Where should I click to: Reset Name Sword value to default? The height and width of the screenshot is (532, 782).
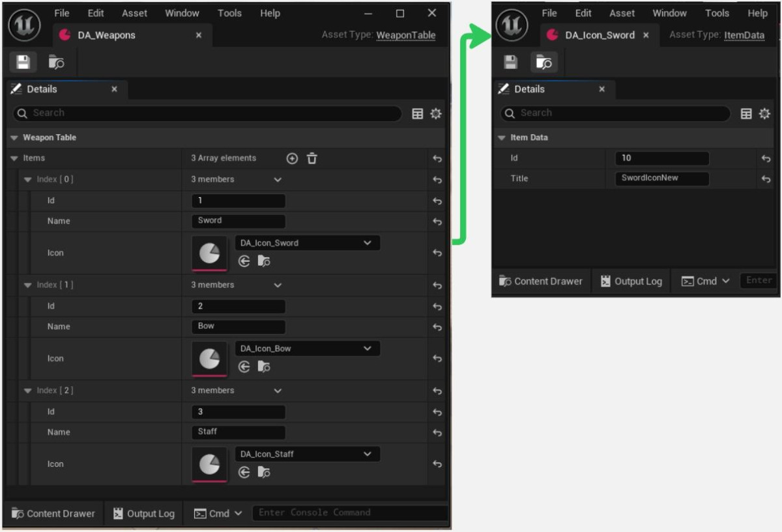point(437,222)
